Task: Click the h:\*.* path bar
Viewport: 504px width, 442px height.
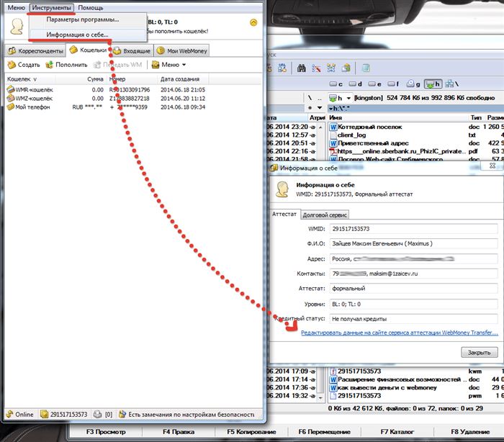Action: coord(415,108)
